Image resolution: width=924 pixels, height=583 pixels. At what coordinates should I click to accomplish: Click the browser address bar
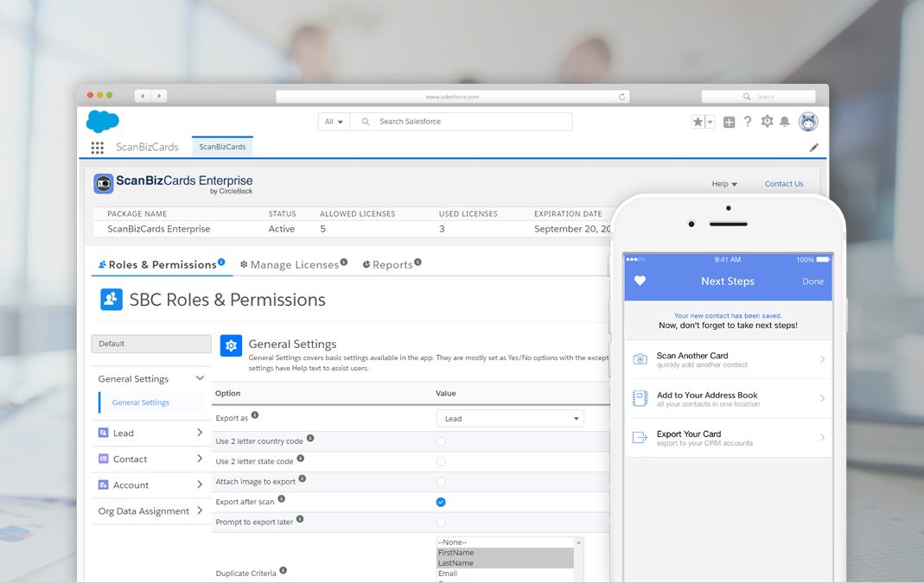pyautogui.click(x=453, y=97)
